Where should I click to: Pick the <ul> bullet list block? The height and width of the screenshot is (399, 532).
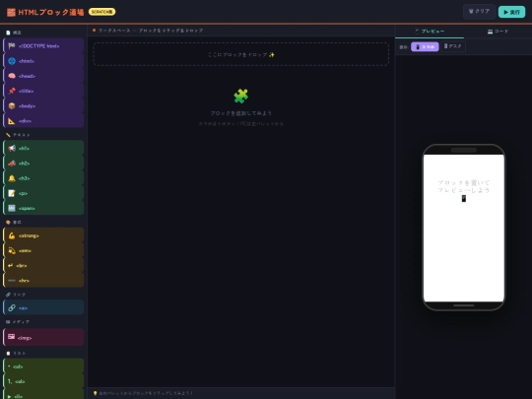43,366
